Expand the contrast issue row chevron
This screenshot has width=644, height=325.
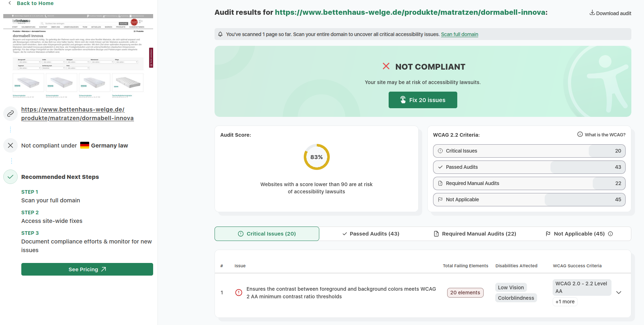[x=619, y=293]
